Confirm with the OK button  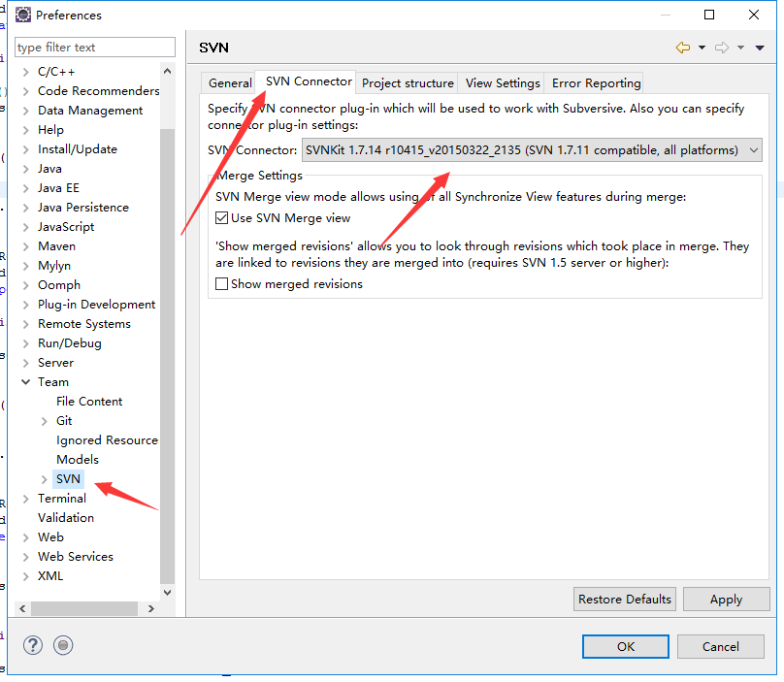pyautogui.click(x=626, y=646)
